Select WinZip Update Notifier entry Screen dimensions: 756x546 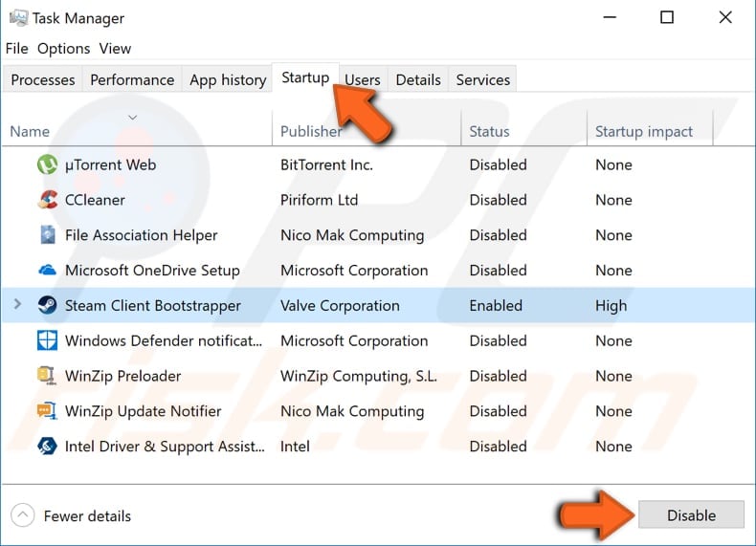pos(144,411)
